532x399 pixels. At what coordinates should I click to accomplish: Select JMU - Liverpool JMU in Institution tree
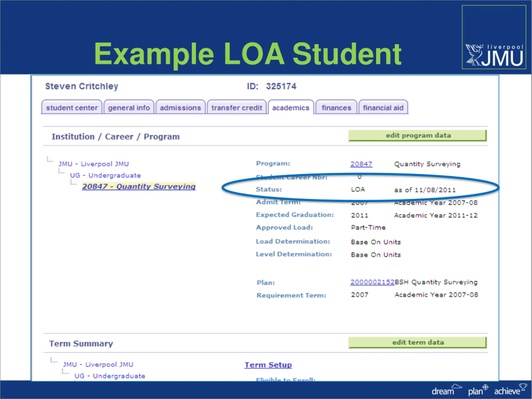pyautogui.click(x=94, y=164)
